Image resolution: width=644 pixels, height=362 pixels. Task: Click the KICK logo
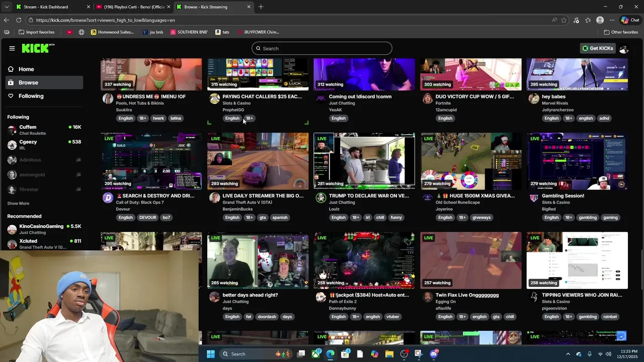(x=38, y=48)
